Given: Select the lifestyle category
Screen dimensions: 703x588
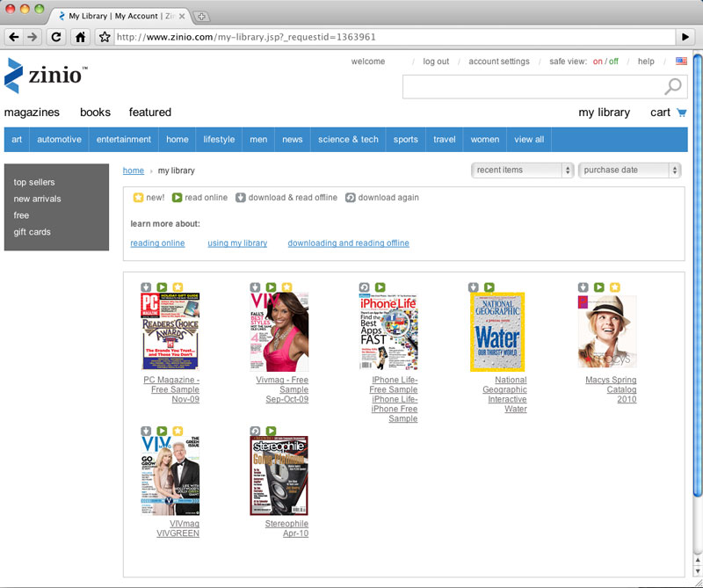Looking at the screenshot, I should 219,140.
